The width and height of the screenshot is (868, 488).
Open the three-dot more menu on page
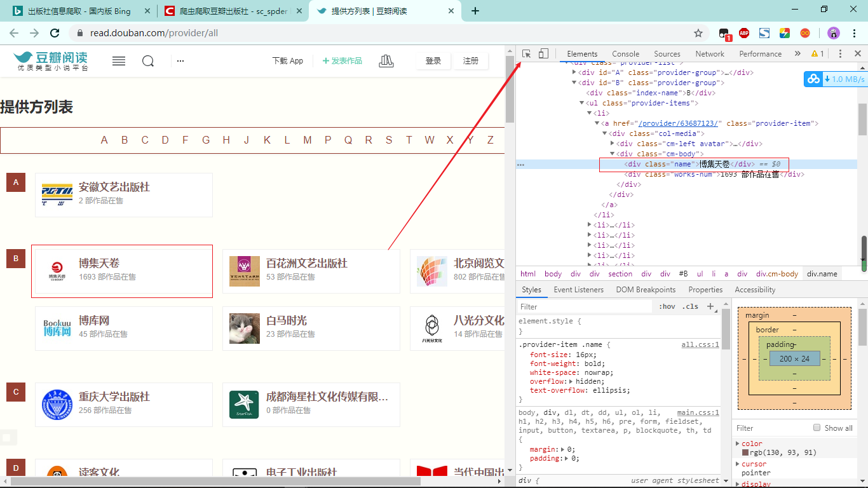(x=180, y=61)
